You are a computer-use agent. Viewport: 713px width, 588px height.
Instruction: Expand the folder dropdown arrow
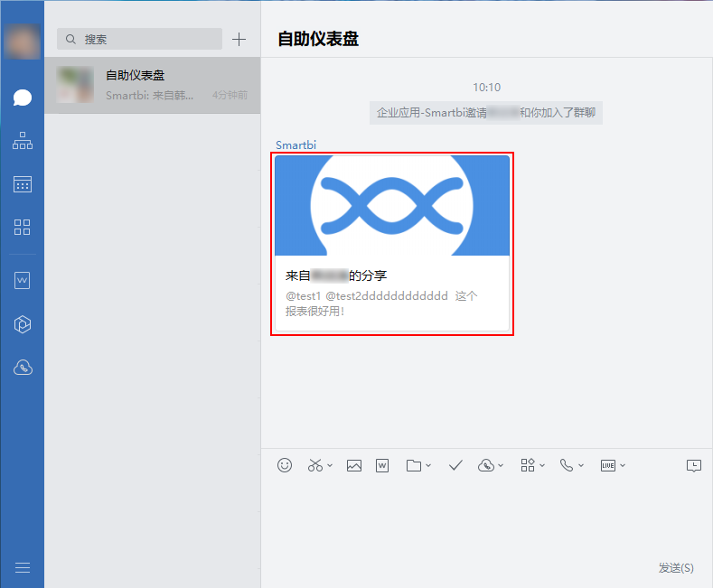pyautogui.click(x=428, y=465)
